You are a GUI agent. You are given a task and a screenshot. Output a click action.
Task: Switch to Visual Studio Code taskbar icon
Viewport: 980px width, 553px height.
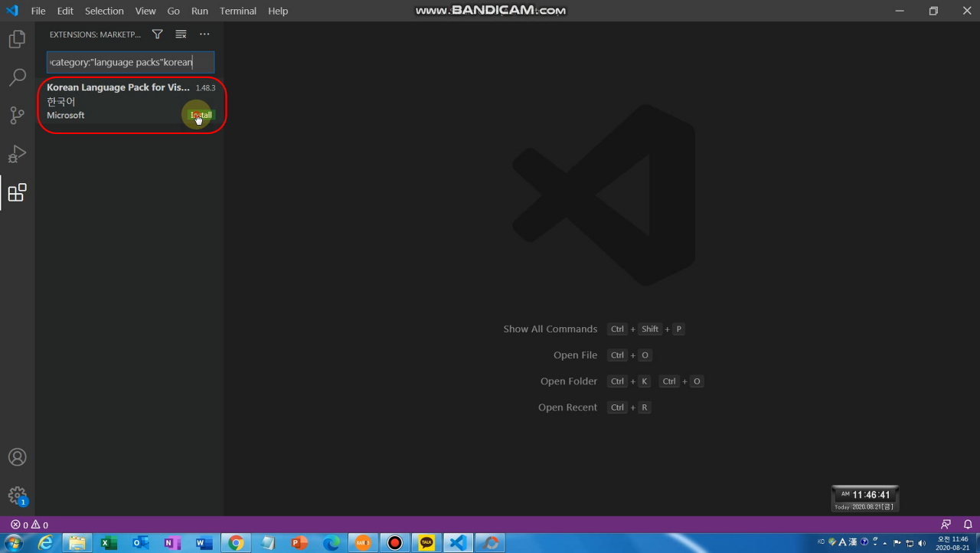tap(458, 543)
